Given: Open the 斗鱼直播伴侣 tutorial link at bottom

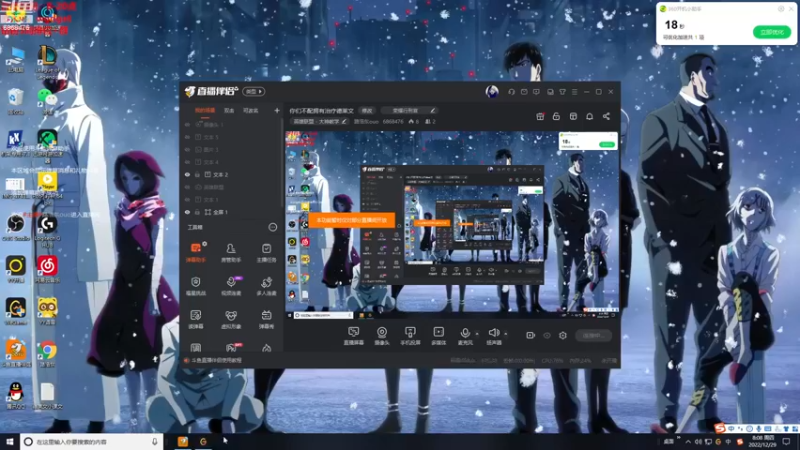Looking at the screenshot, I should coord(213,360).
